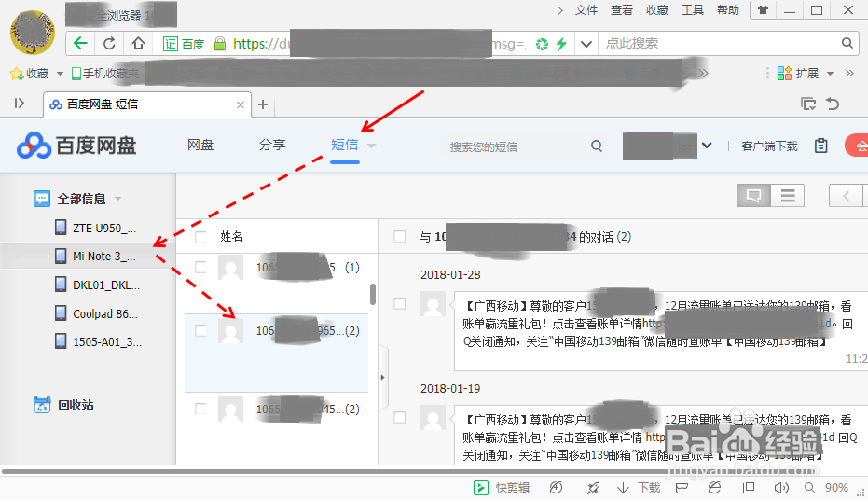Open the 查看 menu

tap(622, 10)
